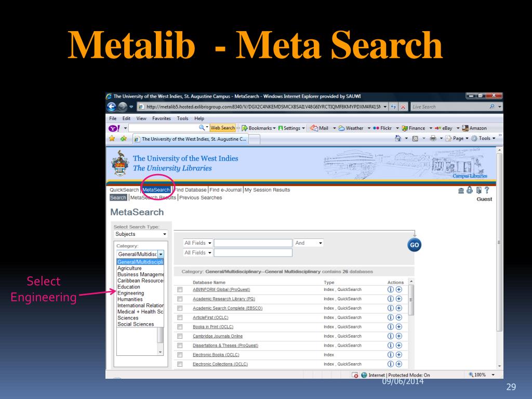Open the first All Fields dropdown
The image size is (532, 399).
click(198, 243)
